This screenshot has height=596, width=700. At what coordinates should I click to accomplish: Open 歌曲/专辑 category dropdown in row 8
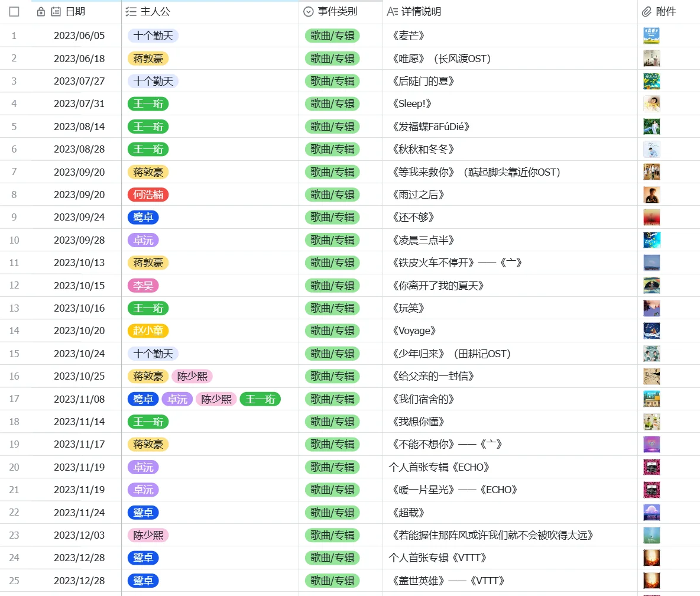click(x=332, y=195)
